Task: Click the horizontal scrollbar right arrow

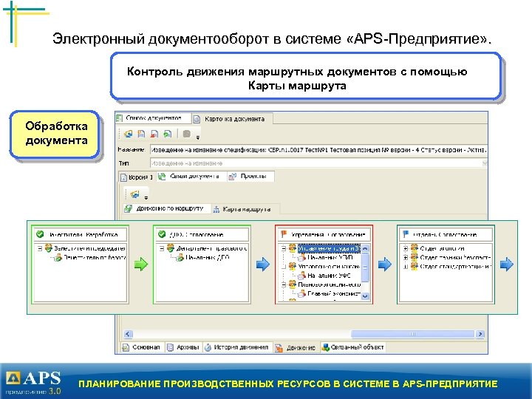Action: 480,334
